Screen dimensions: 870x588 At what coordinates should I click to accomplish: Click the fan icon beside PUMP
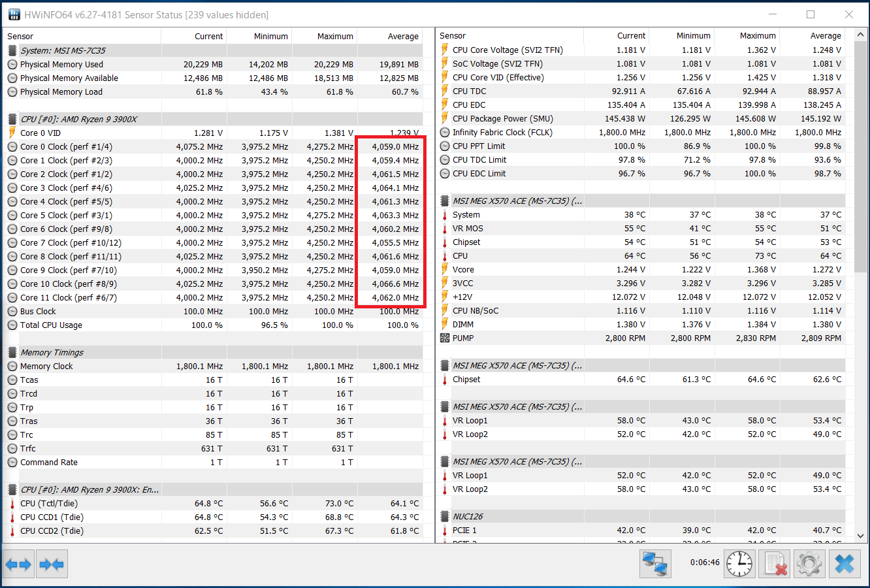(445, 338)
